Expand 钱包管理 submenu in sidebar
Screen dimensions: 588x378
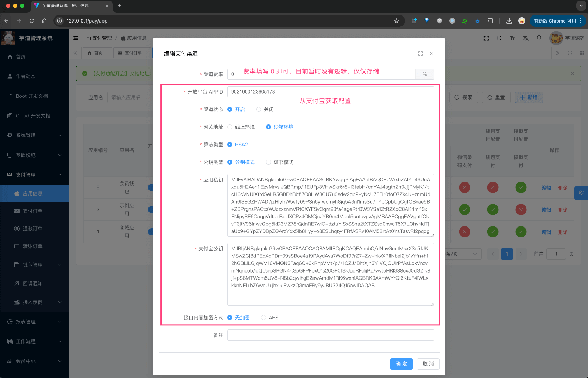click(37, 265)
